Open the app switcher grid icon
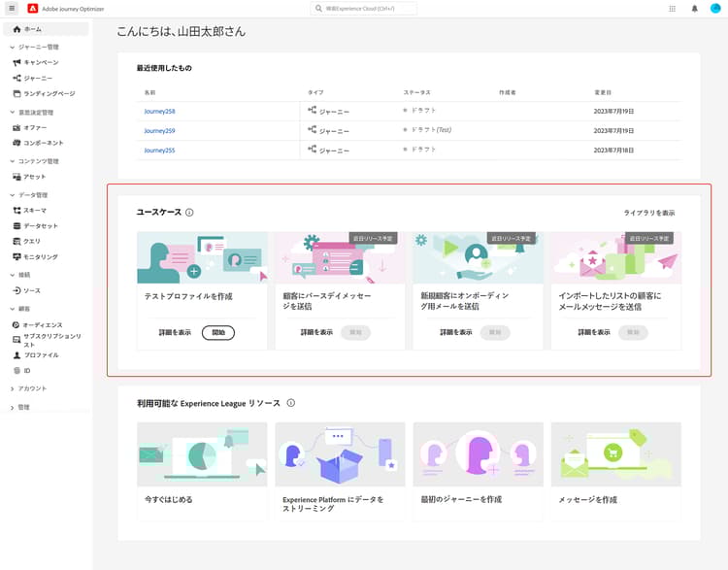The width and height of the screenshot is (728, 570). point(672,9)
